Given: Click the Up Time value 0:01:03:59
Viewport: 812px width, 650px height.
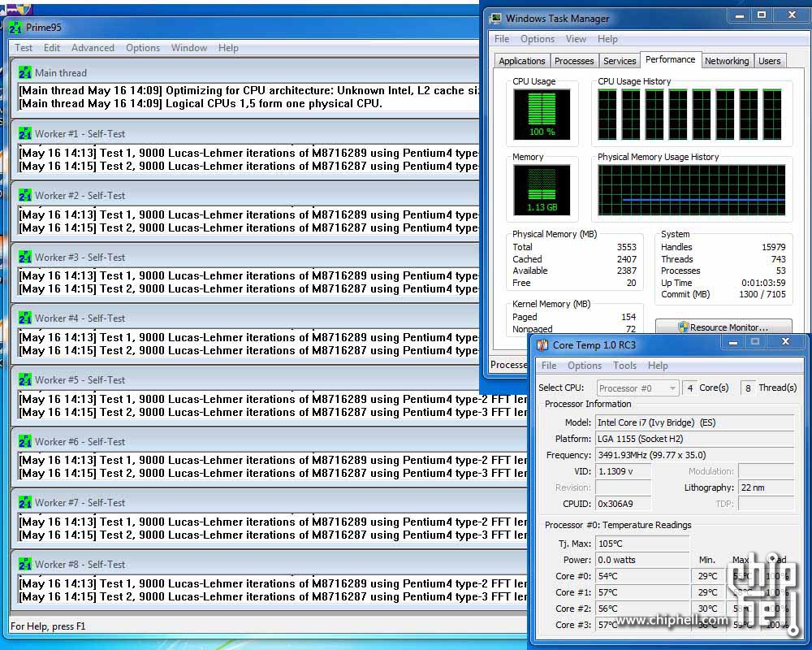Looking at the screenshot, I should coord(763,283).
